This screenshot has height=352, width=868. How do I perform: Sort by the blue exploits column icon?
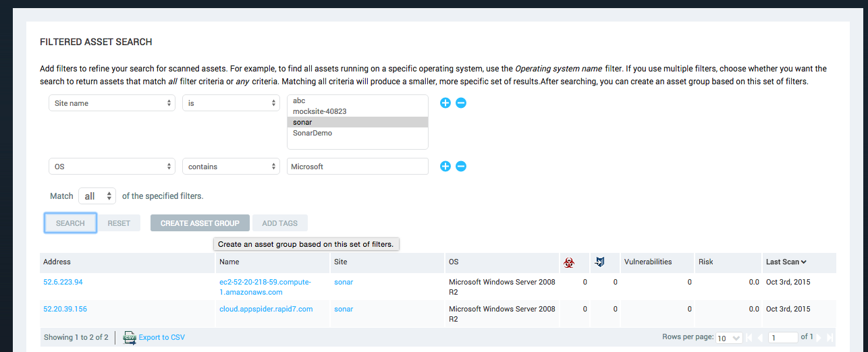599,262
